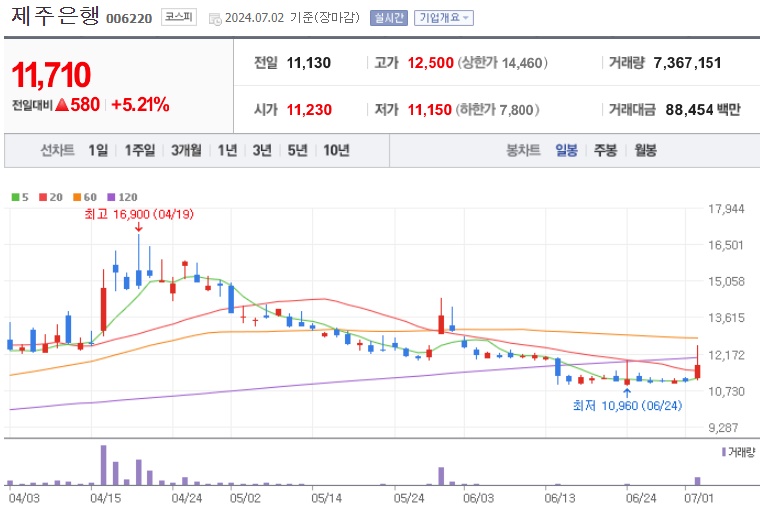Click the +5.21% change rate
The image size is (760, 510).
click(140, 104)
